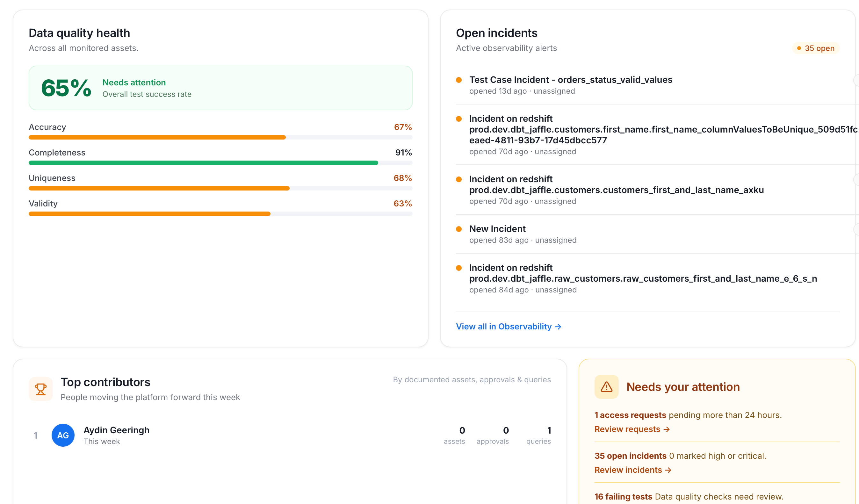The image size is (859, 504).
Task: Click the status dot beside orders_status_valid_values incident
Action: [459, 80]
